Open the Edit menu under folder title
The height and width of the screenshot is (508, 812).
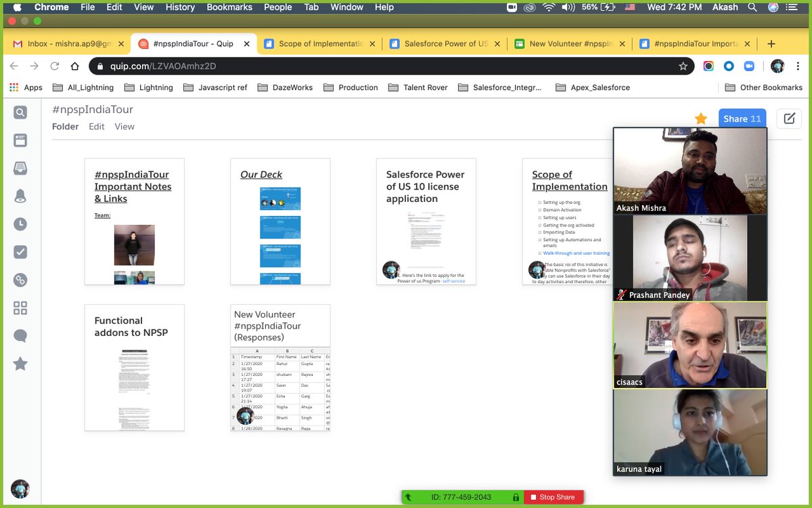tap(97, 127)
